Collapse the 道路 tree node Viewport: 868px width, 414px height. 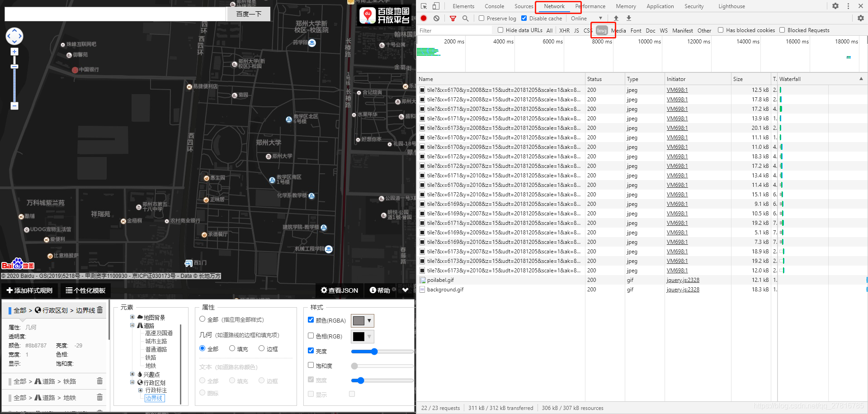coord(132,325)
